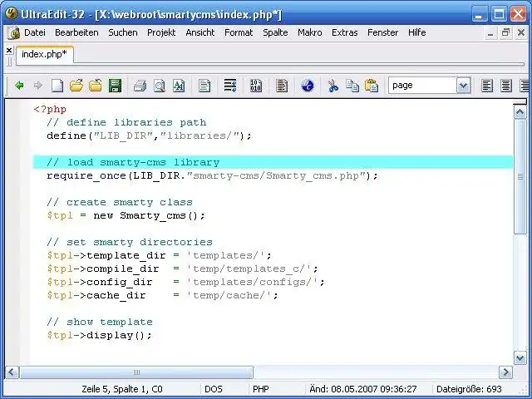This screenshot has height=399, width=532.
Task: Cut selection with scissors icon
Action: point(333,86)
